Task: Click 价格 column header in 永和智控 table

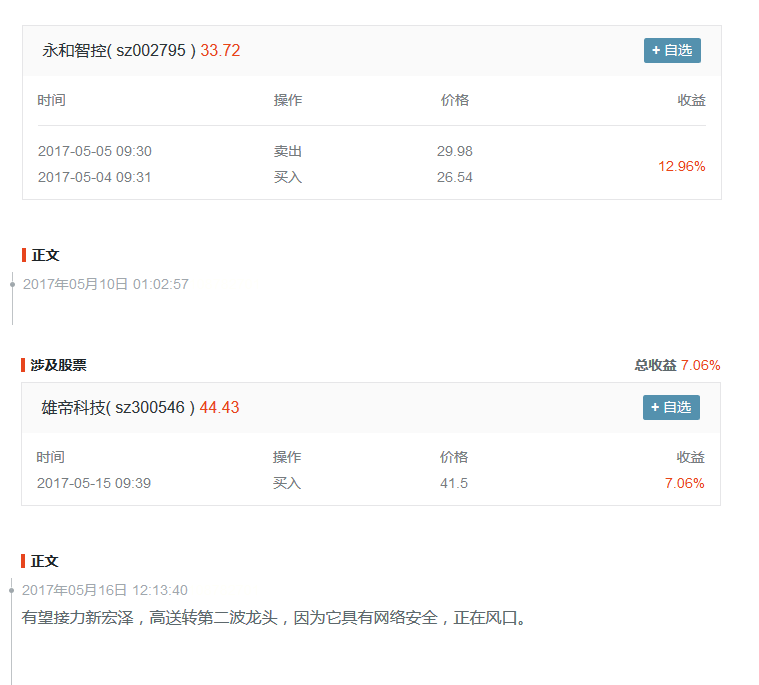Action: (x=455, y=100)
